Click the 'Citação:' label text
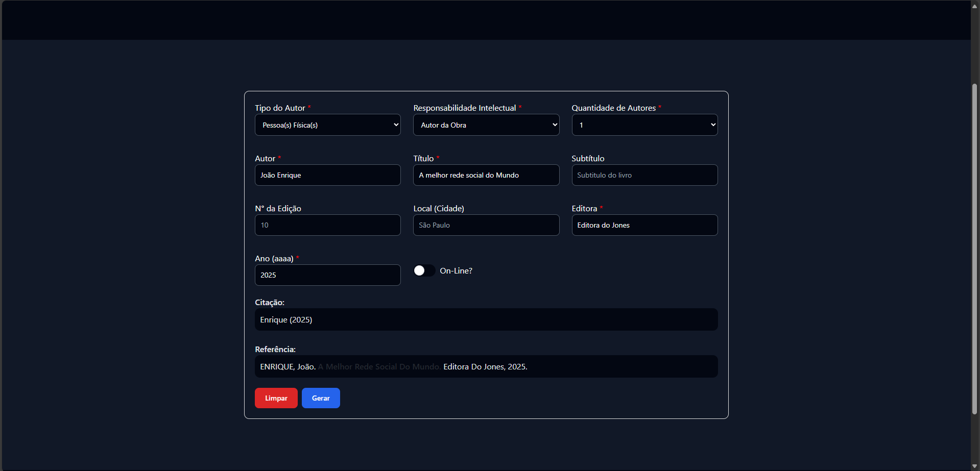 270,303
